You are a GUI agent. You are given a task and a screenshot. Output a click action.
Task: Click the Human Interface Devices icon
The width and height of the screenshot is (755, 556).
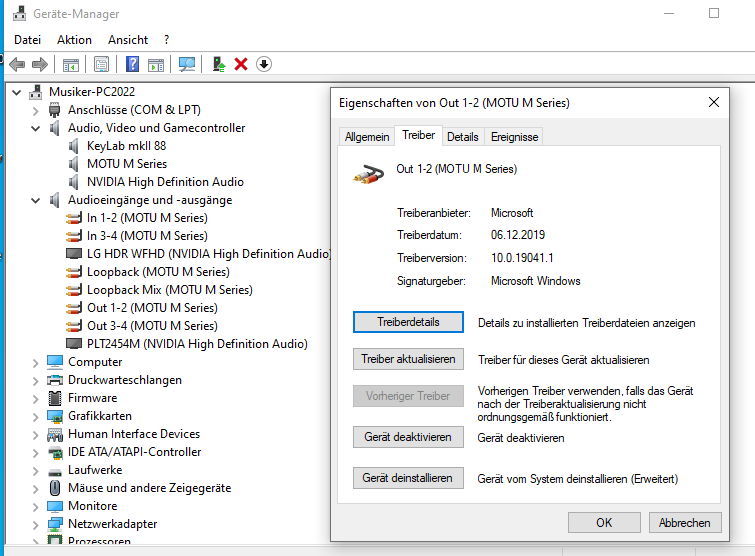55,435
